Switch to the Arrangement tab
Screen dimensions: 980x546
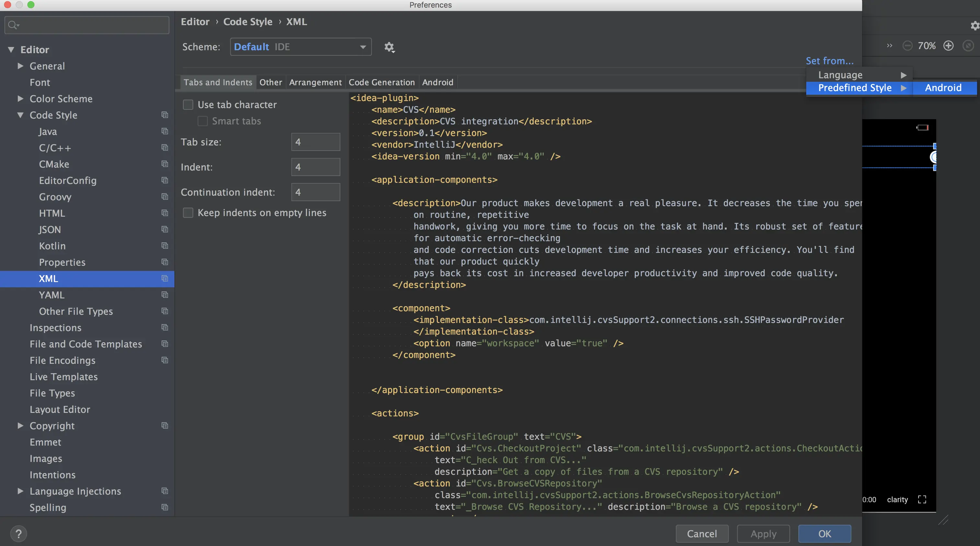pos(315,82)
